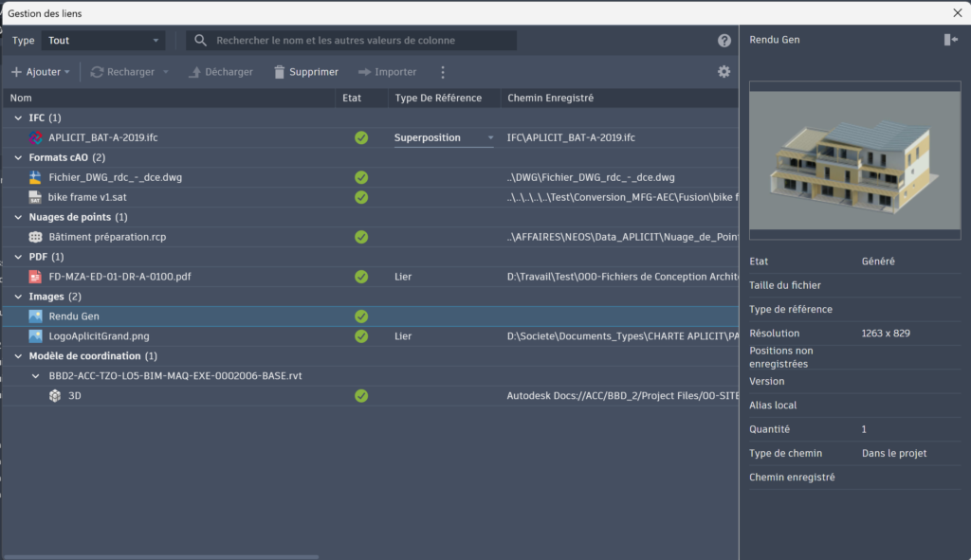
Task: Click the search magnifier icon
Action: 200,40
